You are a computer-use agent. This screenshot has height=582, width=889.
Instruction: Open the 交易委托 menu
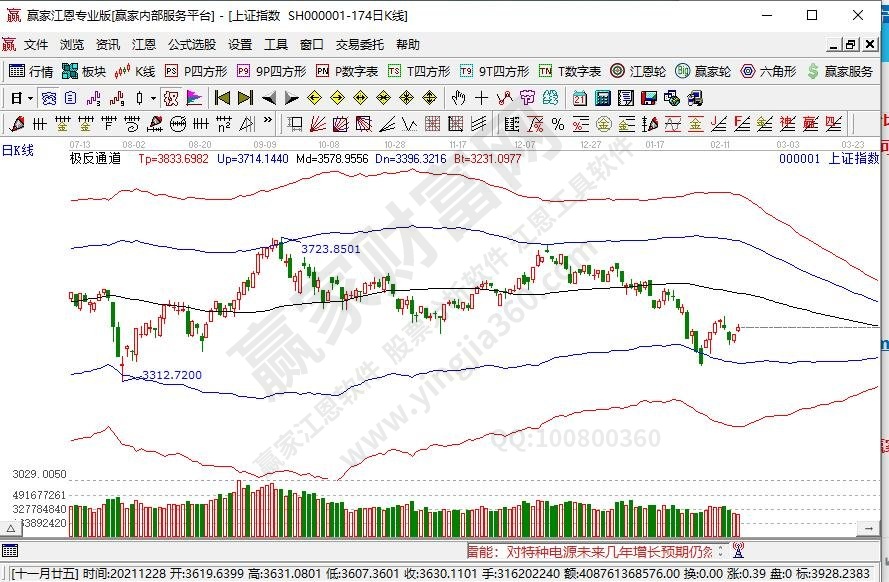click(x=359, y=44)
